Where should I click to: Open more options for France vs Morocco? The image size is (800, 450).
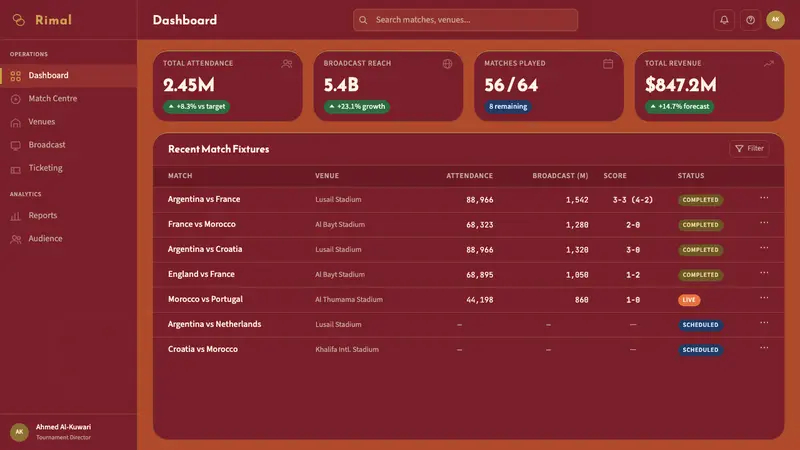point(764,223)
